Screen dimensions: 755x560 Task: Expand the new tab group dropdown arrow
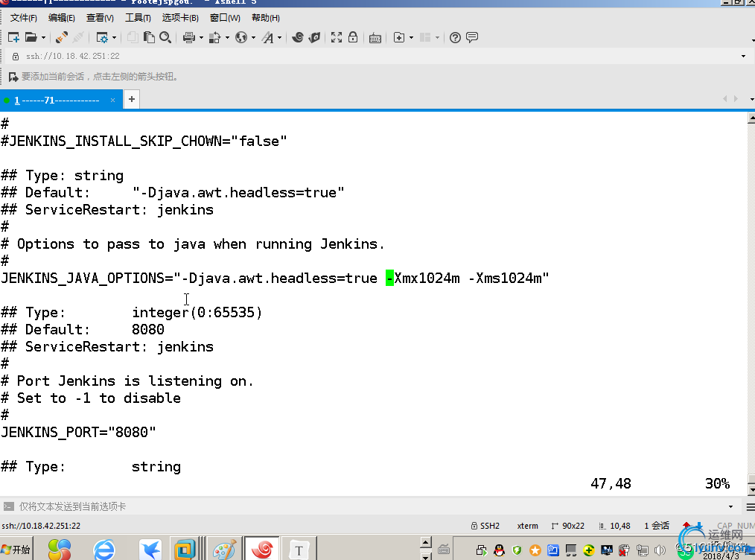click(411, 37)
